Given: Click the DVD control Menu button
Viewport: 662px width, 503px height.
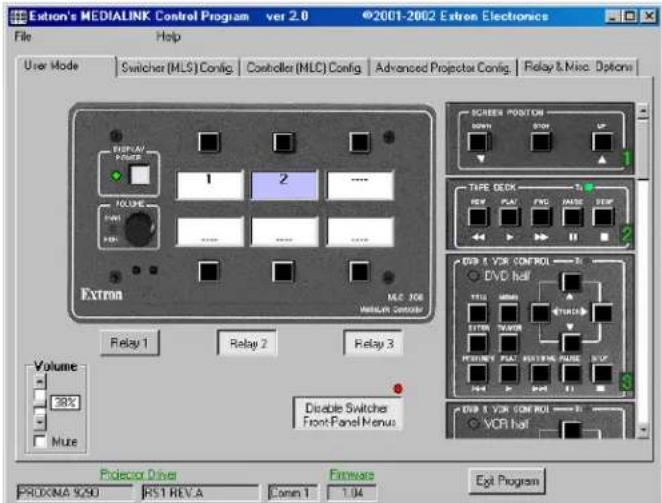Looking at the screenshot, I should click(x=509, y=313).
